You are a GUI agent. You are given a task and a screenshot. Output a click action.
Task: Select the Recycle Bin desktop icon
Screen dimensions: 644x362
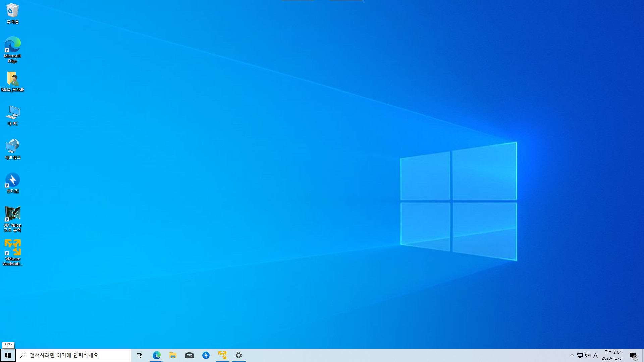pos(13,13)
